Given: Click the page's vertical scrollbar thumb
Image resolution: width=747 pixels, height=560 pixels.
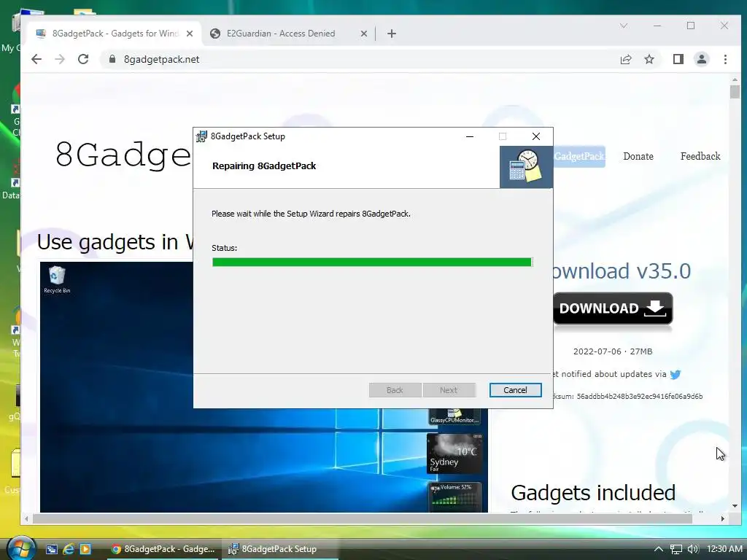Looking at the screenshot, I should (x=735, y=91).
